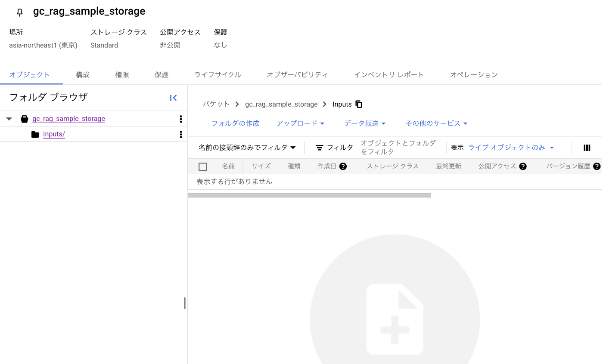Switch to the 構成 tab
Image resolution: width=603 pixels, height=364 pixels.
(83, 75)
